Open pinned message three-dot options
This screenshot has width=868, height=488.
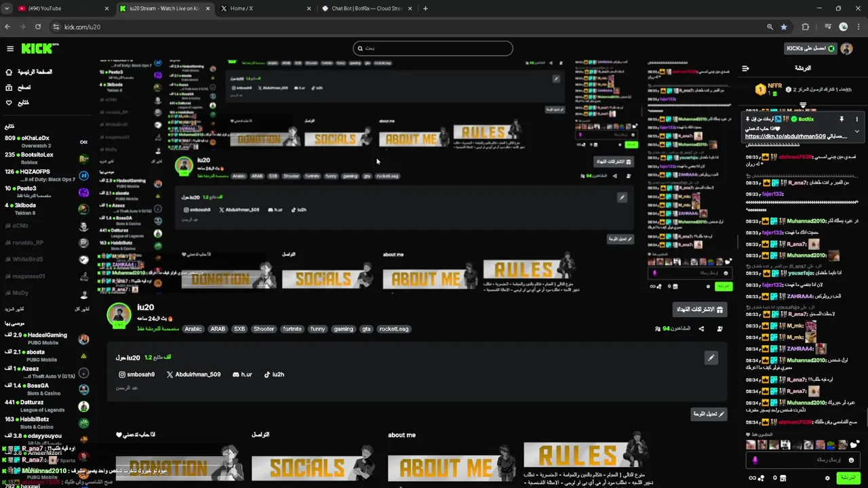857,119
